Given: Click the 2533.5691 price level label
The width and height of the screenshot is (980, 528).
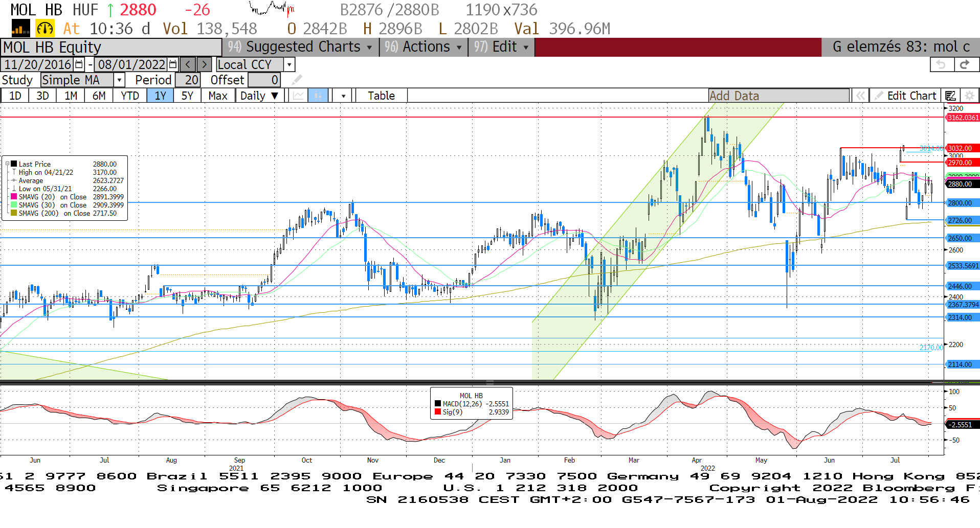Looking at the screenshot, I should [x=963, y=266].
